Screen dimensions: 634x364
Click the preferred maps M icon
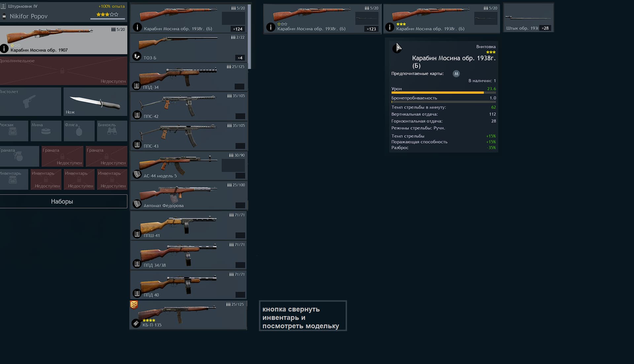[456, 74]
